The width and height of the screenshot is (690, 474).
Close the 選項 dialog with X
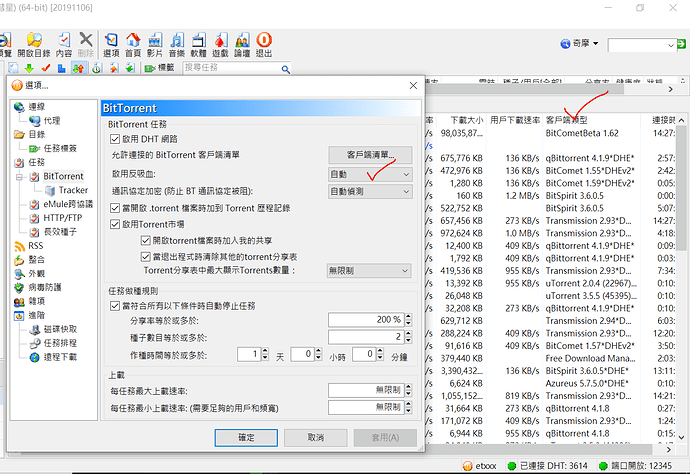click(x=413, y=85)
